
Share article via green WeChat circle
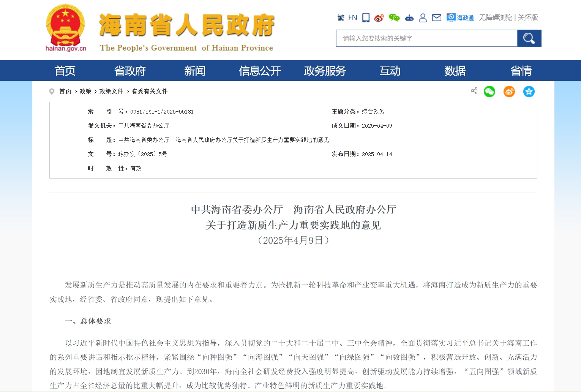point(489,92)
